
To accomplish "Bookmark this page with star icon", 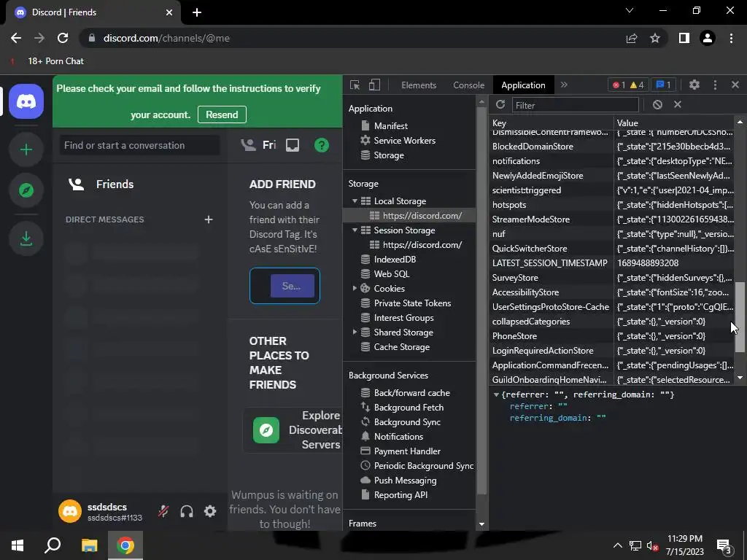I will tap(655, 38).
